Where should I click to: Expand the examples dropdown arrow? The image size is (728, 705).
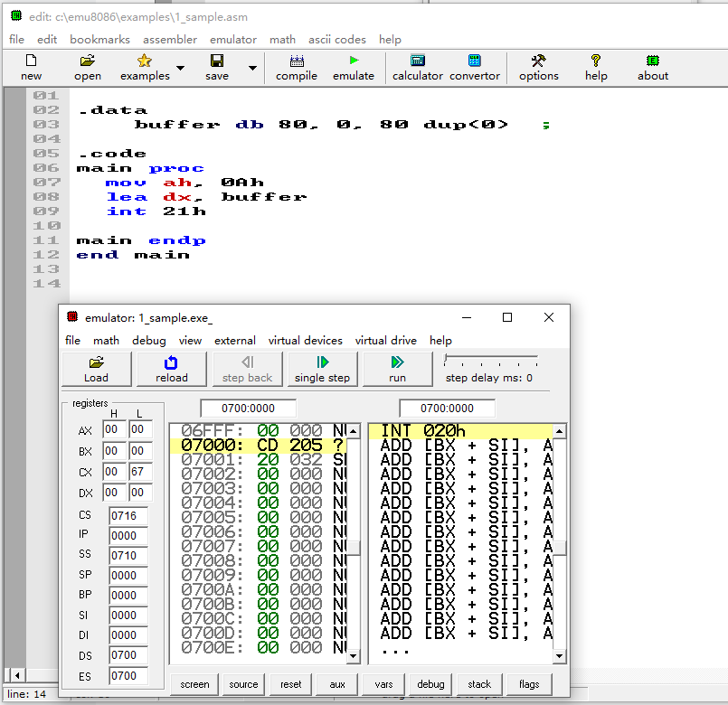pyautogui.click(x=180, y=68)
